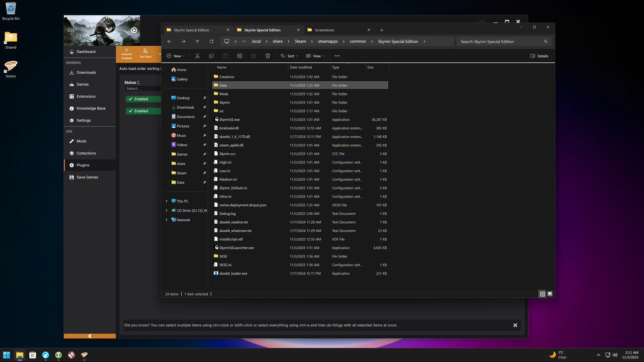Select Collections in the Vortex sidebar
This screenshot has height=362, width=644.
87,153
